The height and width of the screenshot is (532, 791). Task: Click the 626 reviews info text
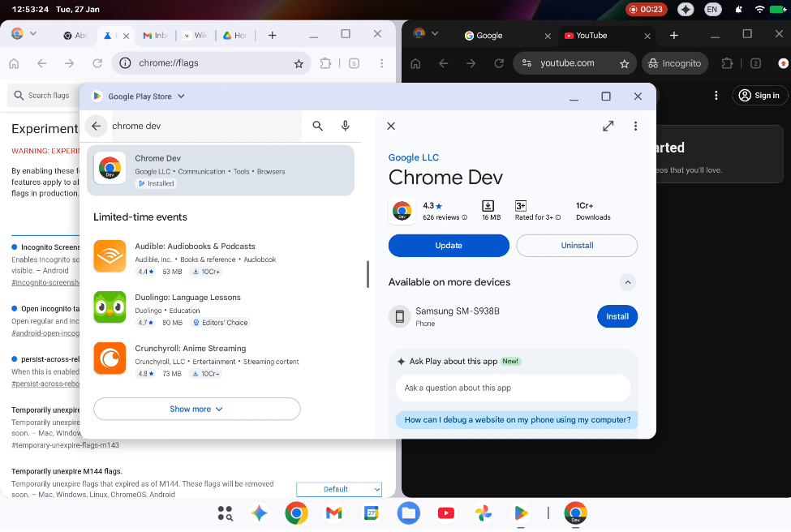pos(445,217)
